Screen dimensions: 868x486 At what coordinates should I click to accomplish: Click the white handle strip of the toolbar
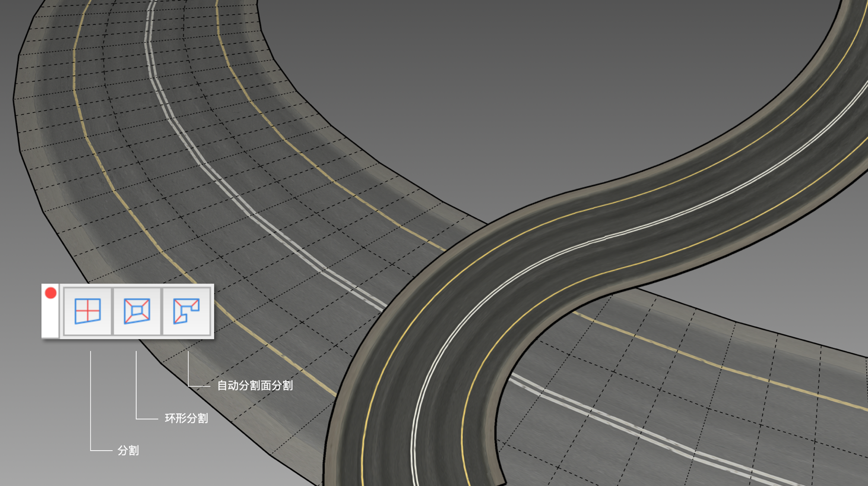50,320
